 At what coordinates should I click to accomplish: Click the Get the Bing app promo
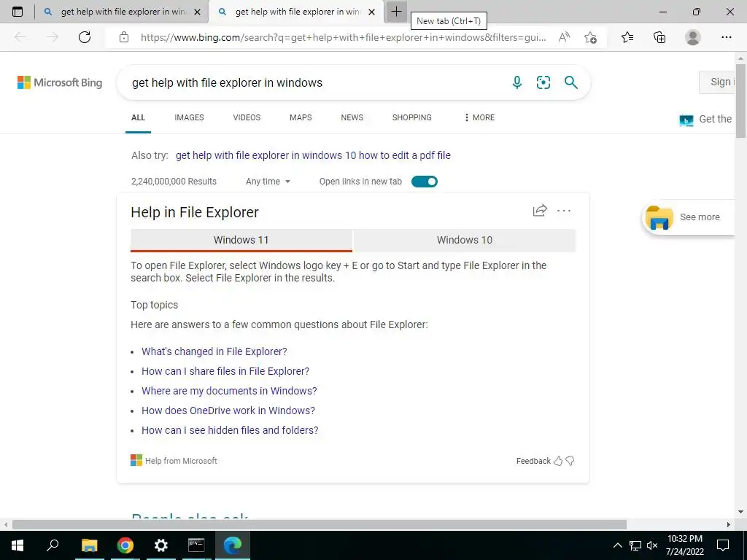705,120
